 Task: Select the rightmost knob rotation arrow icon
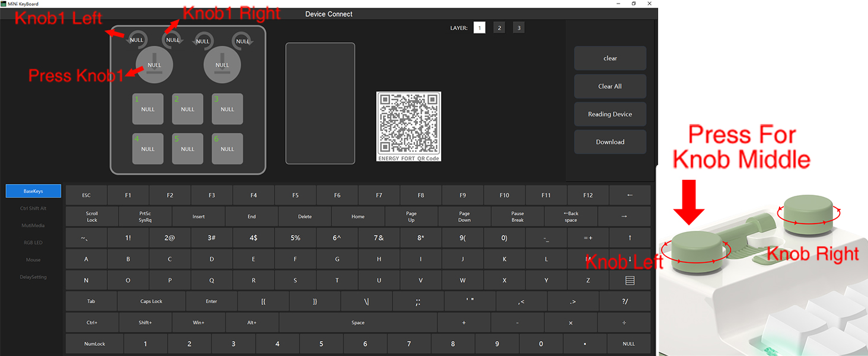243,39
